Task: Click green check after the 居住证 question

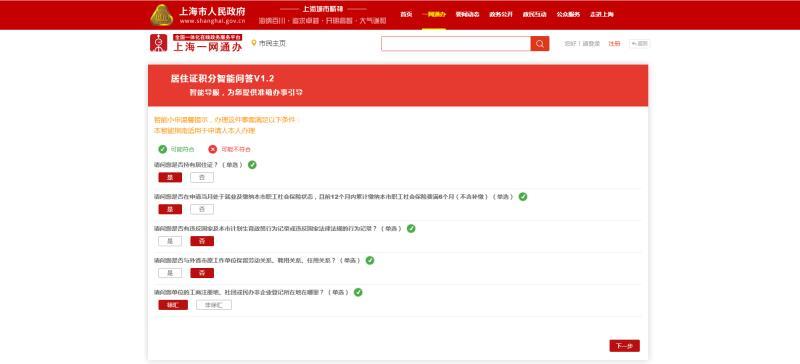Action: 252,165
